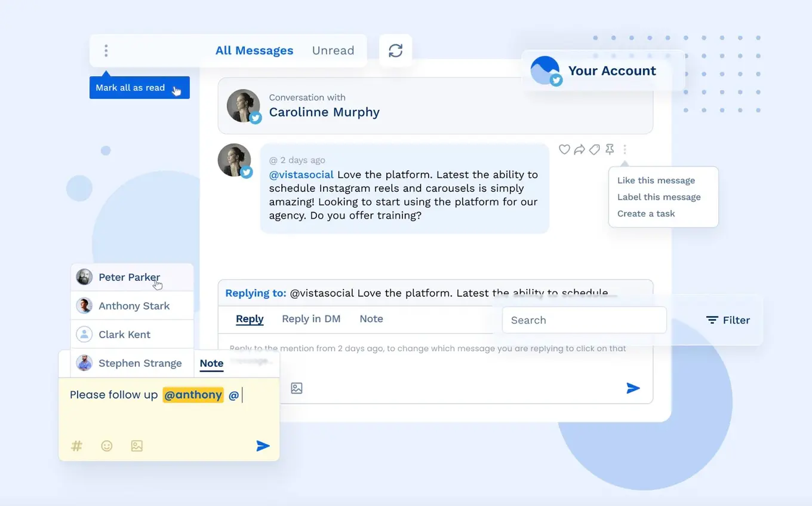Attach image in the note panel
812x506 pixels.
point(137,446)
